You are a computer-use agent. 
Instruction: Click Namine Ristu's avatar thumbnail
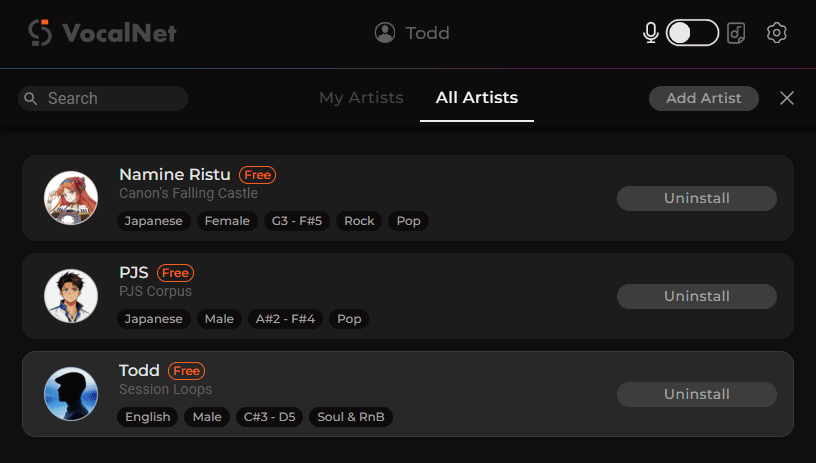click(x=71, y=198)
